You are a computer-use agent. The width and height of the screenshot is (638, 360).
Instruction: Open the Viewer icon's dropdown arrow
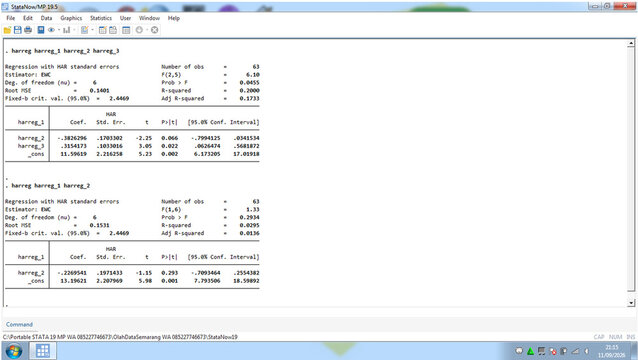click(x=59, y=30)
